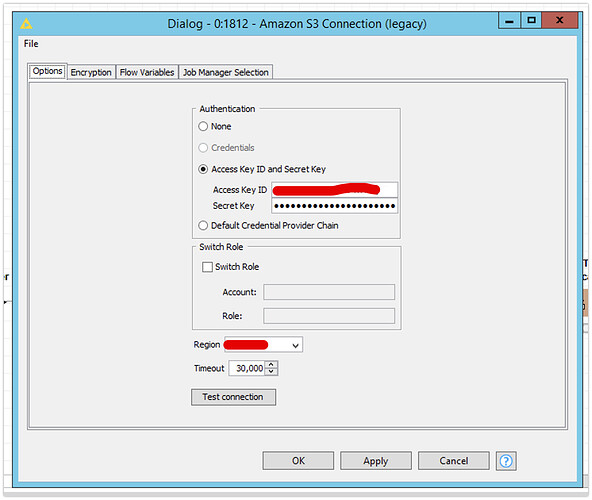
Task: Switch to the Encryption tab
Action: 91,72
